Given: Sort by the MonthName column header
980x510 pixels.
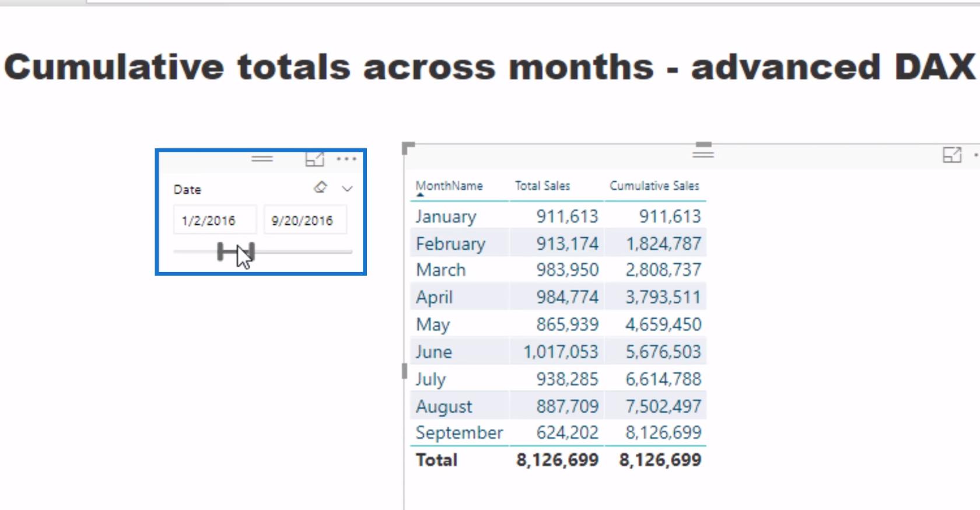Looking at the screenshot, I should [x=449, y=186].
